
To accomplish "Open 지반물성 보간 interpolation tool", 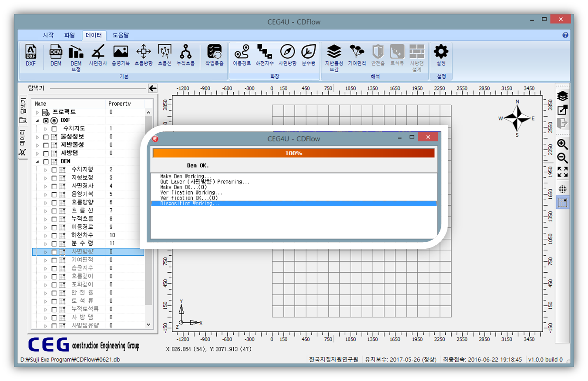I will 334,57.
